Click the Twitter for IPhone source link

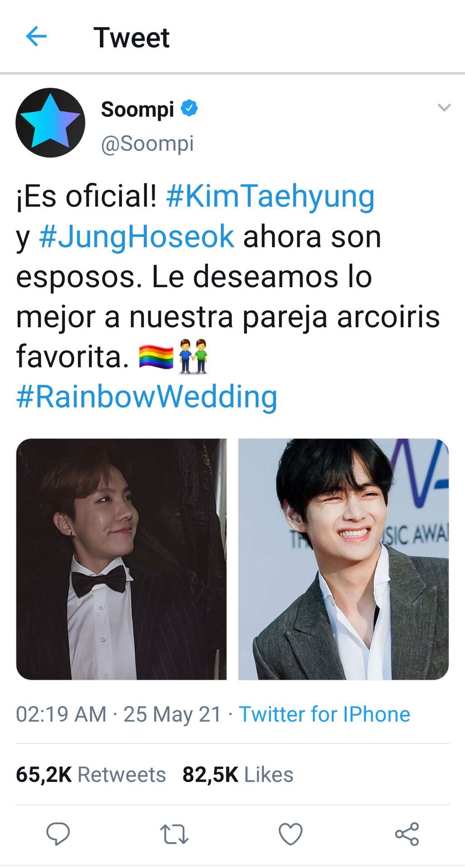pos(324,715)
